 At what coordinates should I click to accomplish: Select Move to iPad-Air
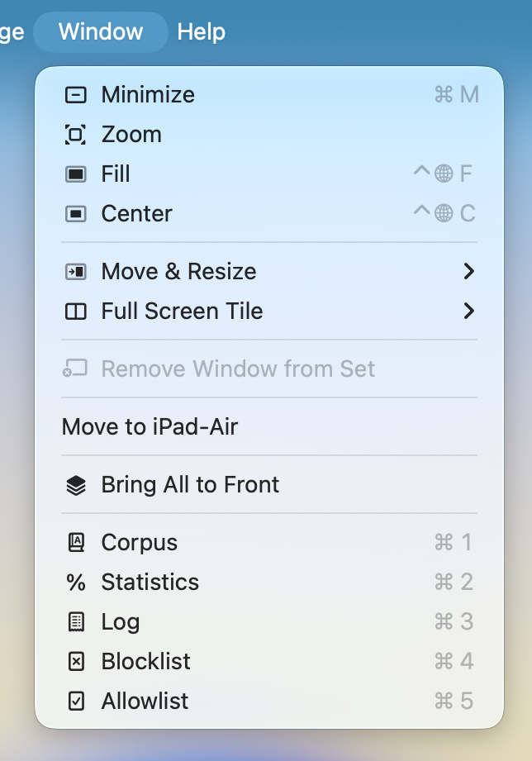pos(151,426)
